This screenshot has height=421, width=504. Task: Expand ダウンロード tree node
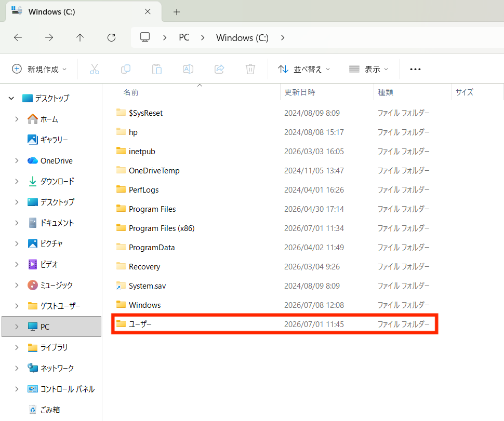pos(17,182)
